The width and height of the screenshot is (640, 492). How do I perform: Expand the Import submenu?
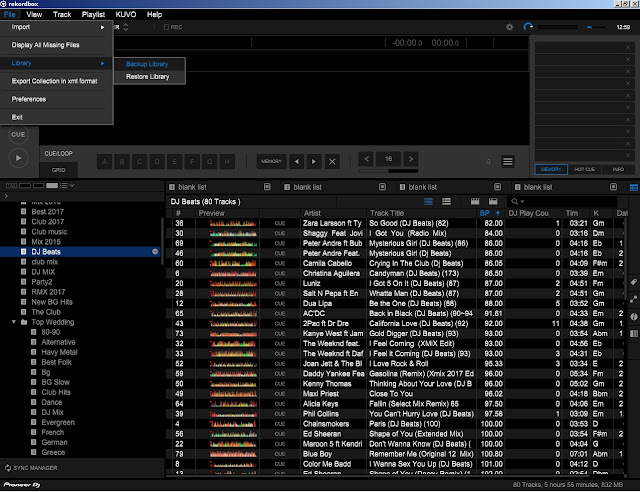pos(57,27)
